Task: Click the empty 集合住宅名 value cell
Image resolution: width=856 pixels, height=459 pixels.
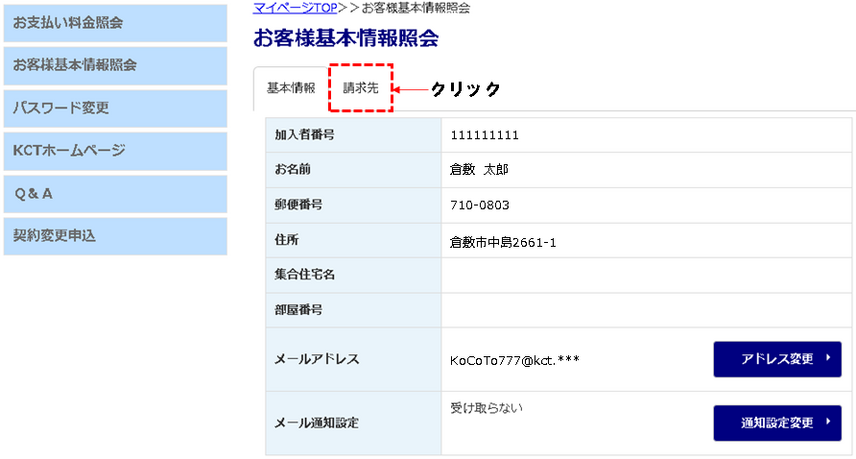Action: pos(647,275)
